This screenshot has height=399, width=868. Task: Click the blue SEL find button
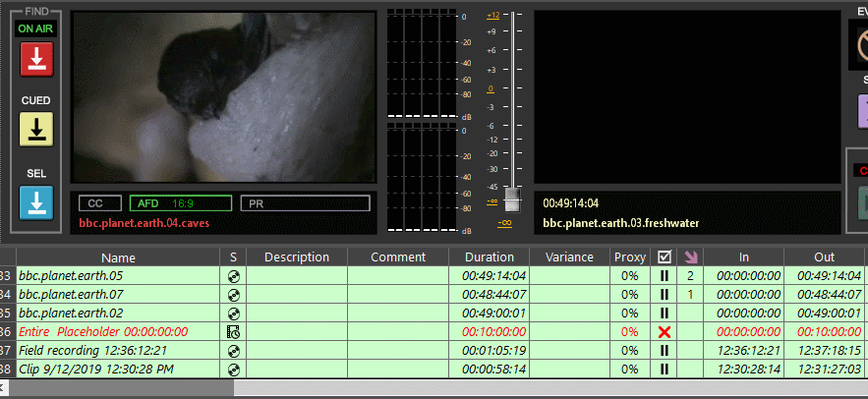(36, 202)
